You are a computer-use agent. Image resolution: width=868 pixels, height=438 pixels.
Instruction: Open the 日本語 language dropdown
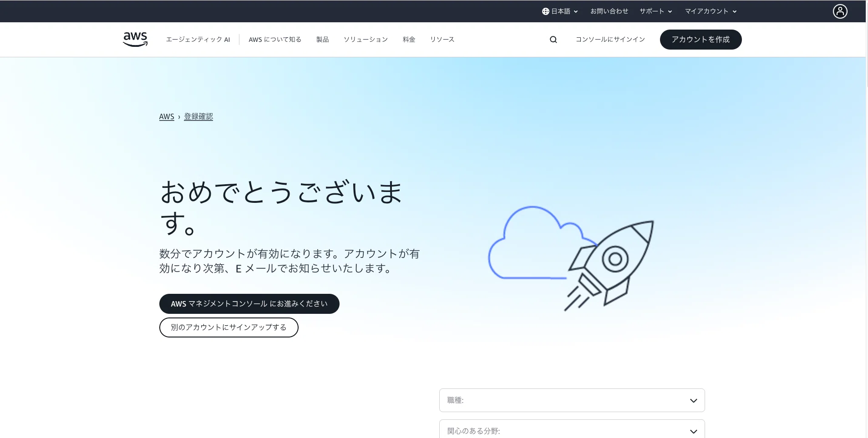(x=560, y=11)
